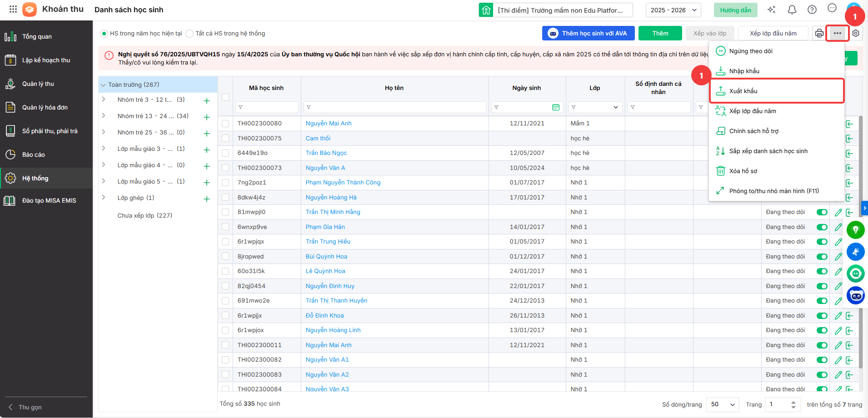Click the transfer icon on Đỗ Đình Khoa row

(x=849, y=316)
